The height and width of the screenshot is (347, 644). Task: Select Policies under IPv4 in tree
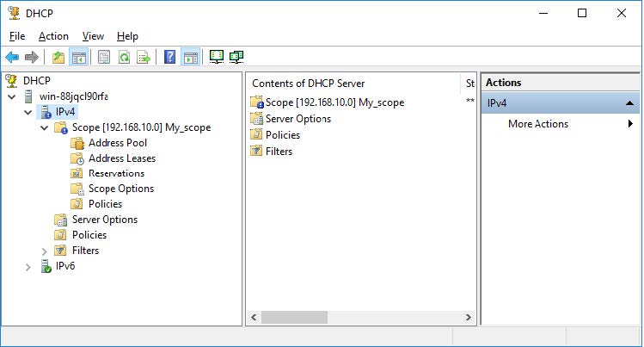tap(89, 235)
